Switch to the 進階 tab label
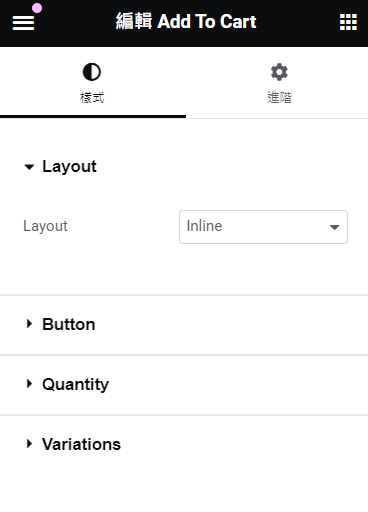Viewport: 368px width, 512px height. point(279,98)
